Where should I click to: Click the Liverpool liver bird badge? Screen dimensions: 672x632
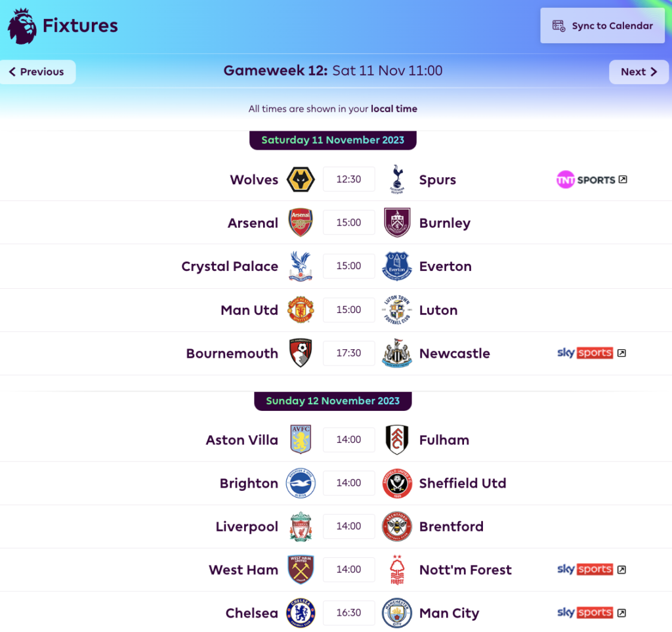pyautogui.click(x=301, y=526)
